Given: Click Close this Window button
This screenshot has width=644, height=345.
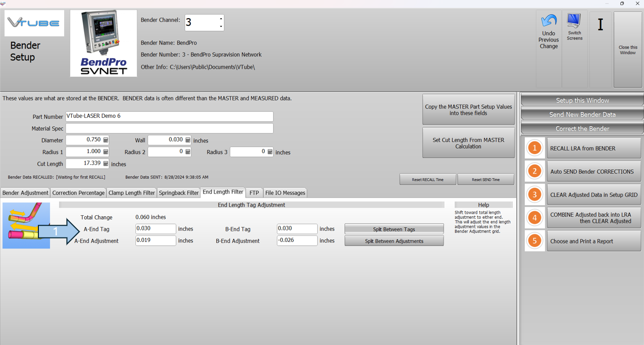Looking at the screenshot, I should click(x=628, y=50).
